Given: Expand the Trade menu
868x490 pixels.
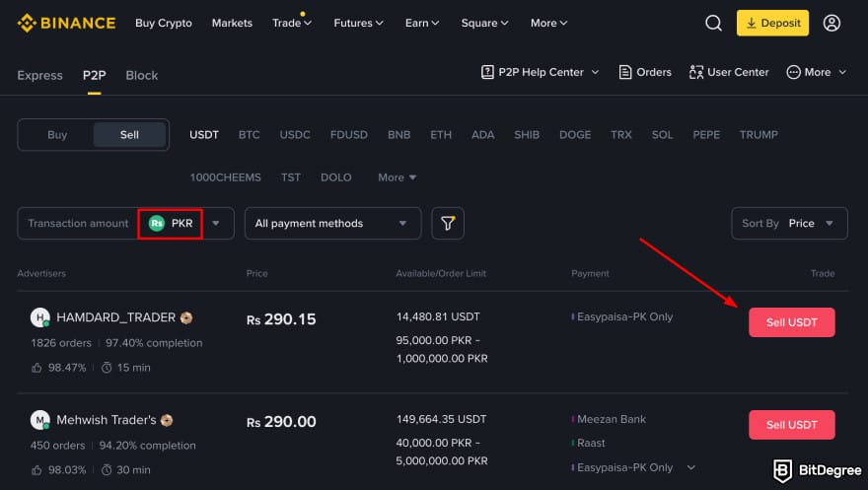Looking at the screenshot, I should [x=292, y=24].
